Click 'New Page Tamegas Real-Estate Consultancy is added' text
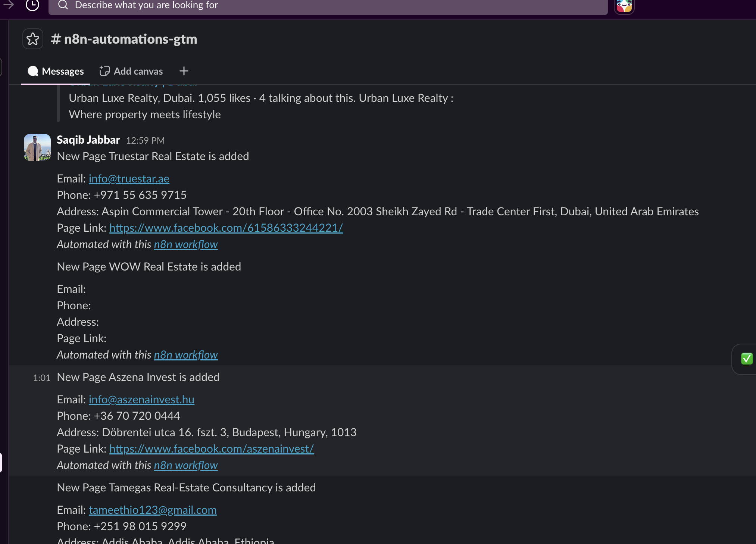This screenshot has width=756, height=544. pyautogui.click(x=186, y=488)
